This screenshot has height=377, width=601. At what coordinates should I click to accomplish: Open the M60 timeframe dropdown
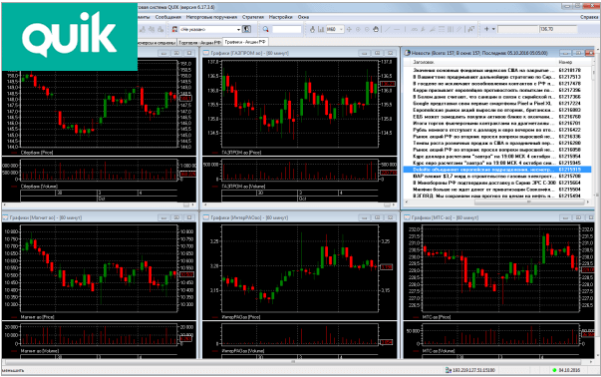(335, 29)
